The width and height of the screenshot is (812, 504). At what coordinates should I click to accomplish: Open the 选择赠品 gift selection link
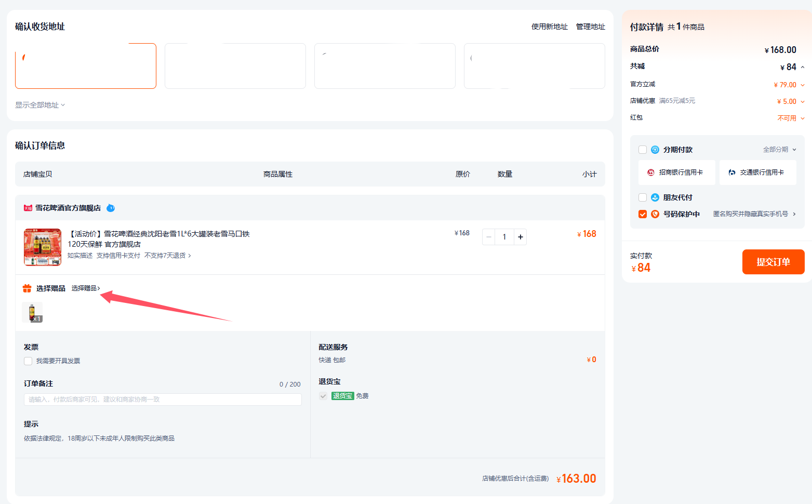click(86, 288)
